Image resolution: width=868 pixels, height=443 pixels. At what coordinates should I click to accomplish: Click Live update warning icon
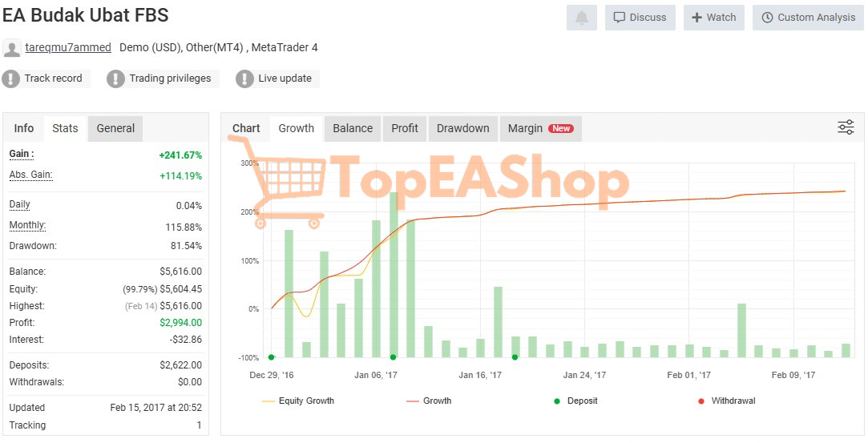tap(244, 79)
